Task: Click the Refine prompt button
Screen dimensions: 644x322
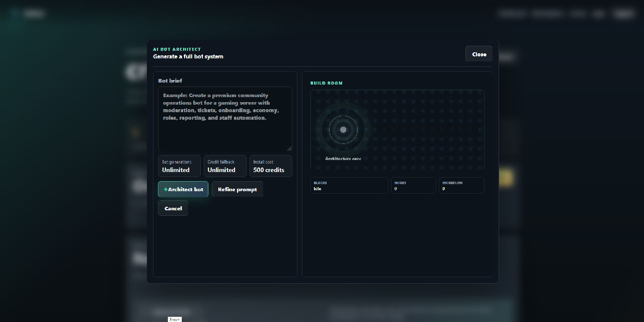Action: 237,189
